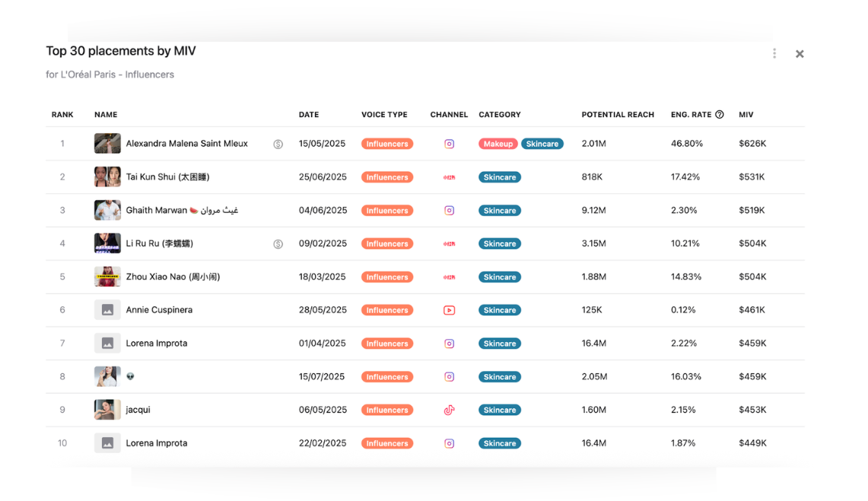Click dollar icon beside Li Ru Ru
Viewport: 868px width, 501px height.
pyautogui.click(x=278, y=244)
